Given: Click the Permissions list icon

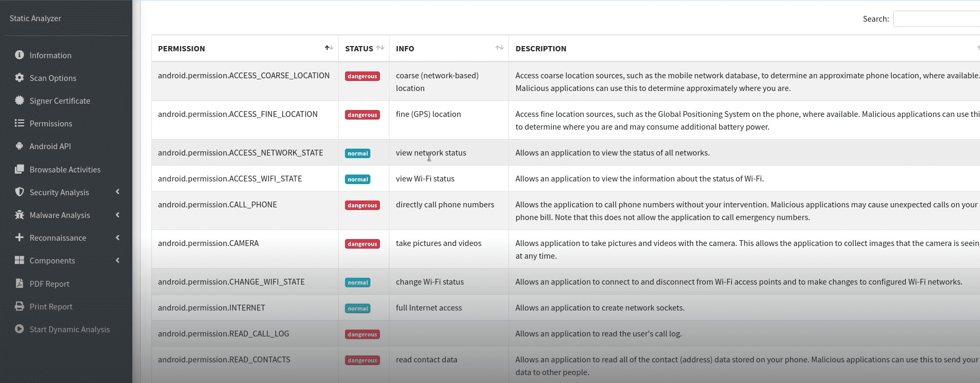Looking at the screenshot, I should tap(20, 123).
